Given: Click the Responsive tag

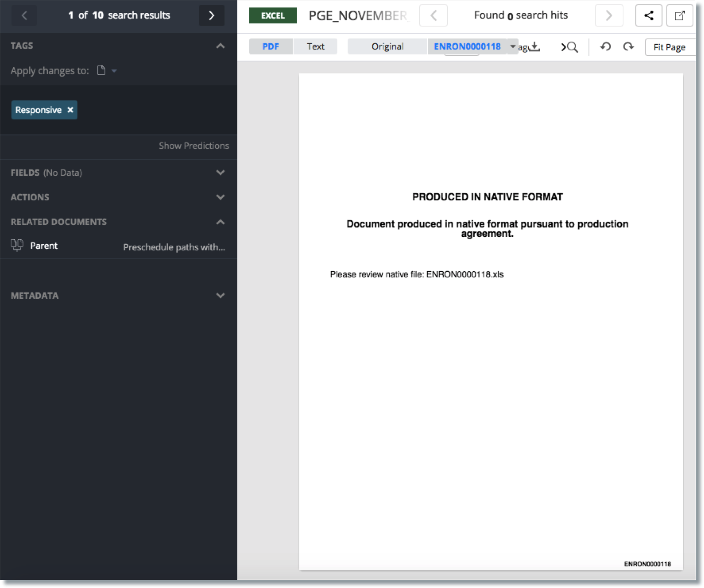Looking at the screenshot, I should [44, 110].
